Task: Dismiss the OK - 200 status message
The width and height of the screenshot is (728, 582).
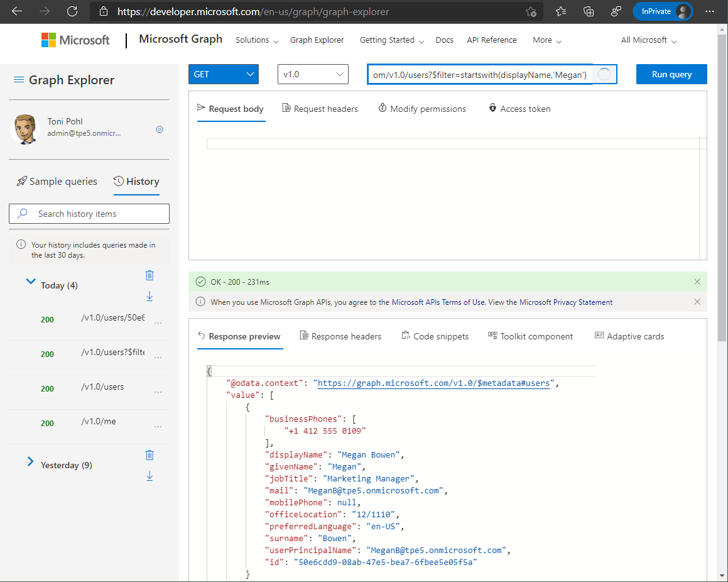Action: pos(697,282)
